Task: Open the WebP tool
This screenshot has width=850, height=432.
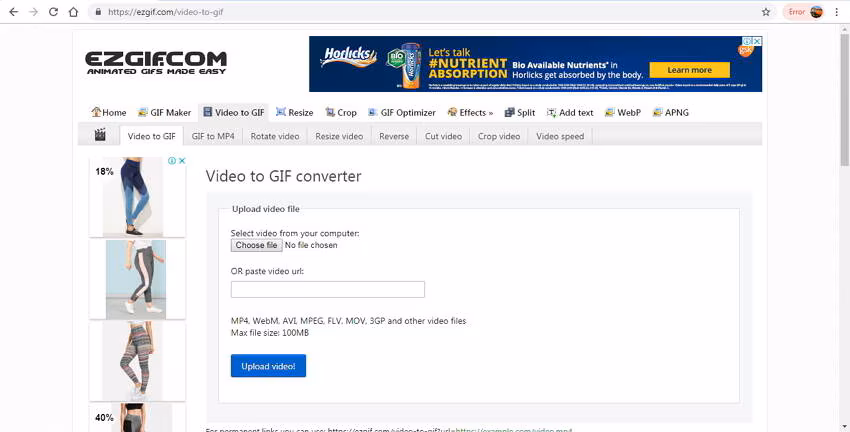Action: tap(622, 113)
